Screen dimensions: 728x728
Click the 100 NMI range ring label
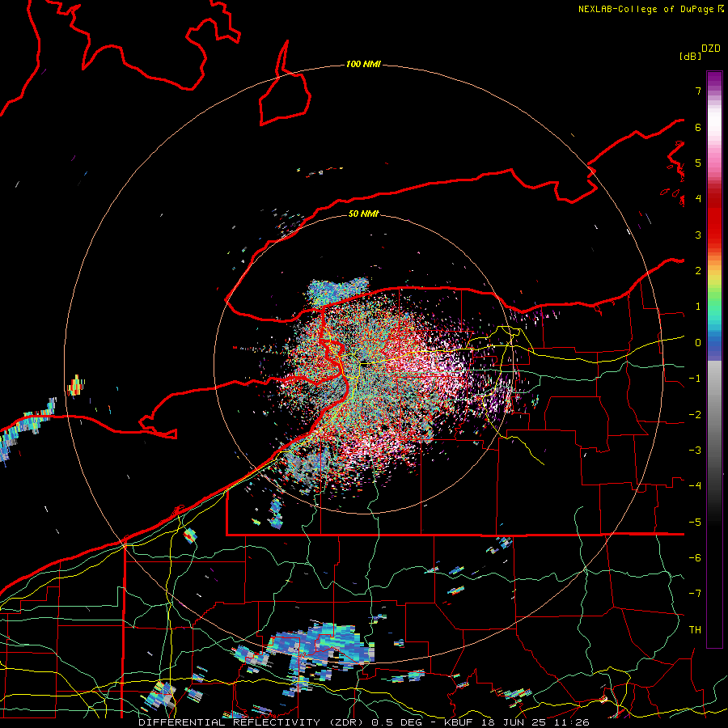click(x=363, y=64)
